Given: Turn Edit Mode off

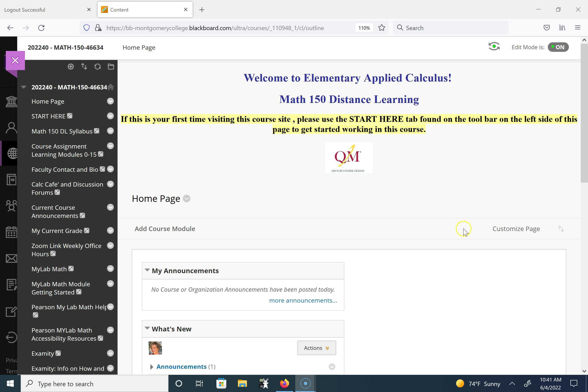Looking at the screenshot, I should (x=558, y=47).
